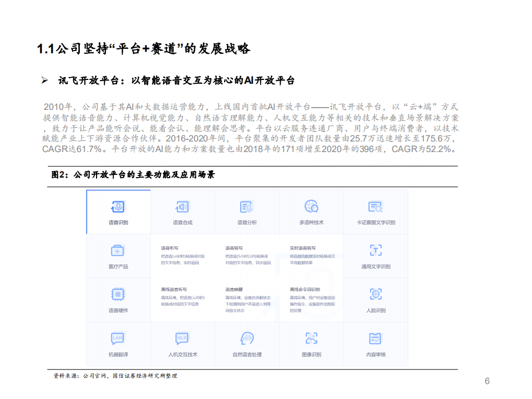Select the 自然语言处理 head icon

click(247, 337)
